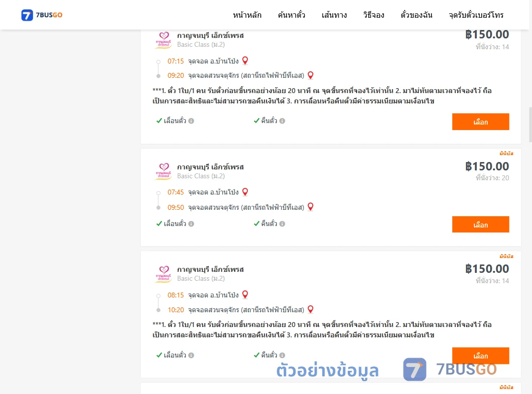This screenshot has width=532, height=394.
Task: Show map pin for 08:15 จุดจอด อ.บ้านโป่ง
Action: [245, 295]
